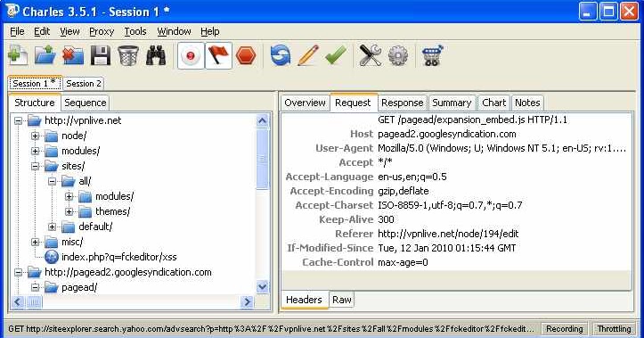The image size is (644, 338).
Task: Open the Summary tab
Action: pyautogui.click(x=452, y=103)
